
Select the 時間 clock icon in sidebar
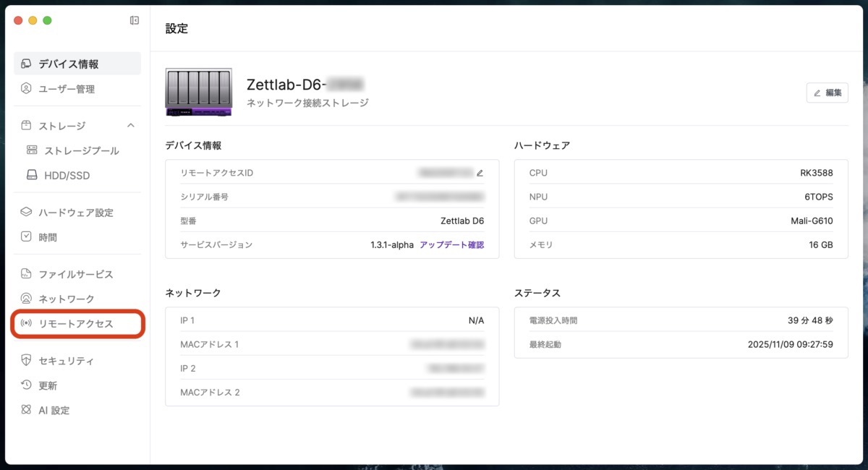25,236
